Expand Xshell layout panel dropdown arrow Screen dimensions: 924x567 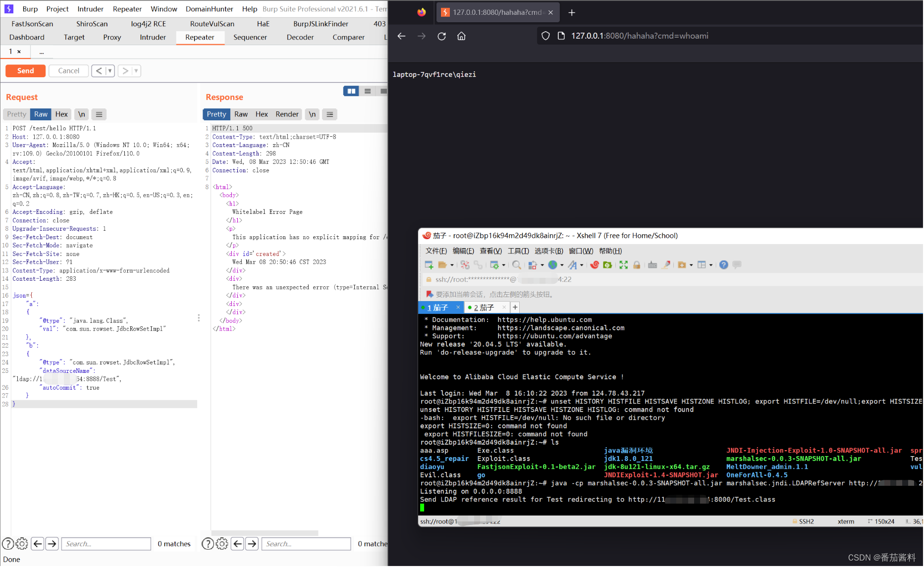click(711, 265)
